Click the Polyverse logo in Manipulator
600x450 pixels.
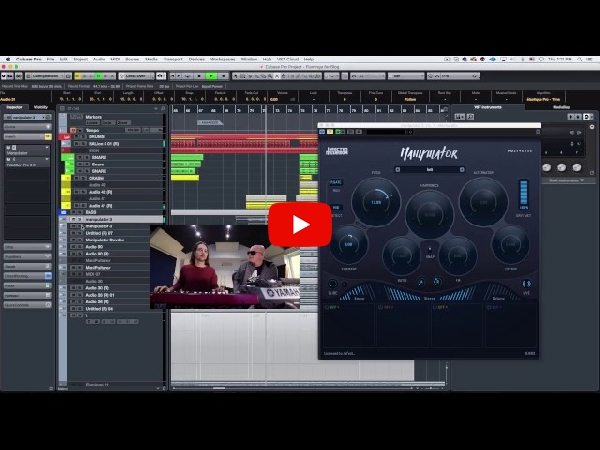coord(519,151)
